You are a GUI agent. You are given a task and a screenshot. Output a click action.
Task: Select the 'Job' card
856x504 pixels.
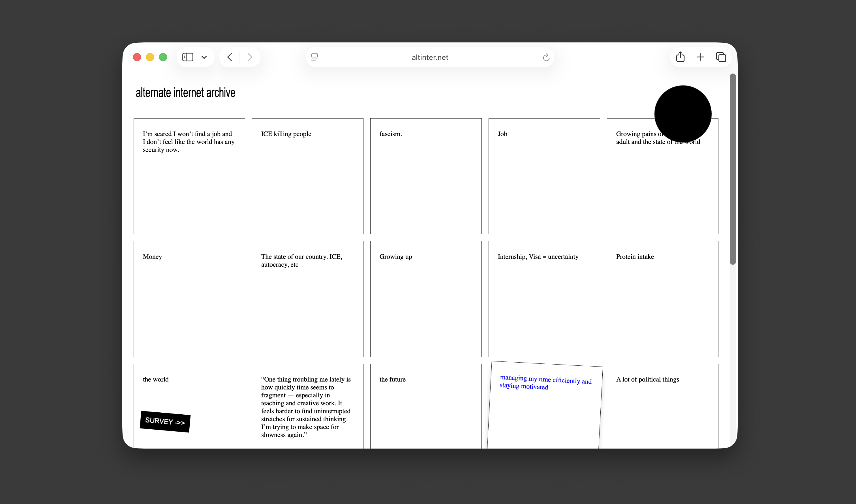(x=544, y=176)
